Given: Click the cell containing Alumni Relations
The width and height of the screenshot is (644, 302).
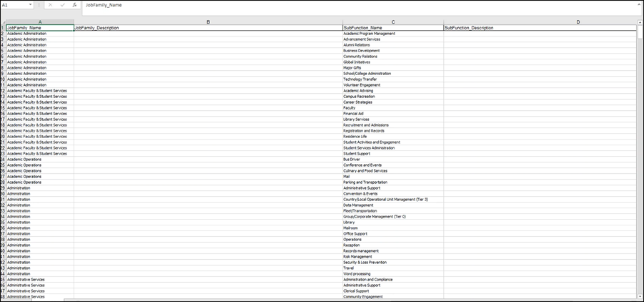Looking at the screenshot, I should [x=392, y=45].
